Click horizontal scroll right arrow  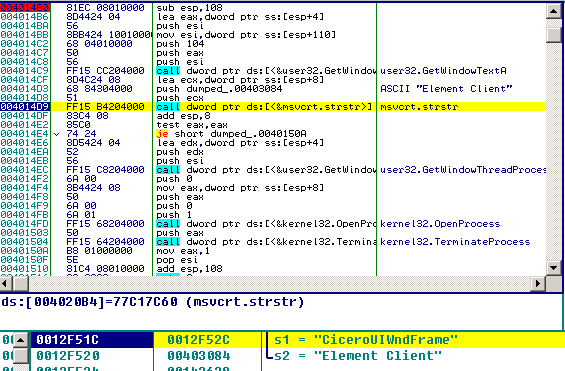tap(538, 284)
